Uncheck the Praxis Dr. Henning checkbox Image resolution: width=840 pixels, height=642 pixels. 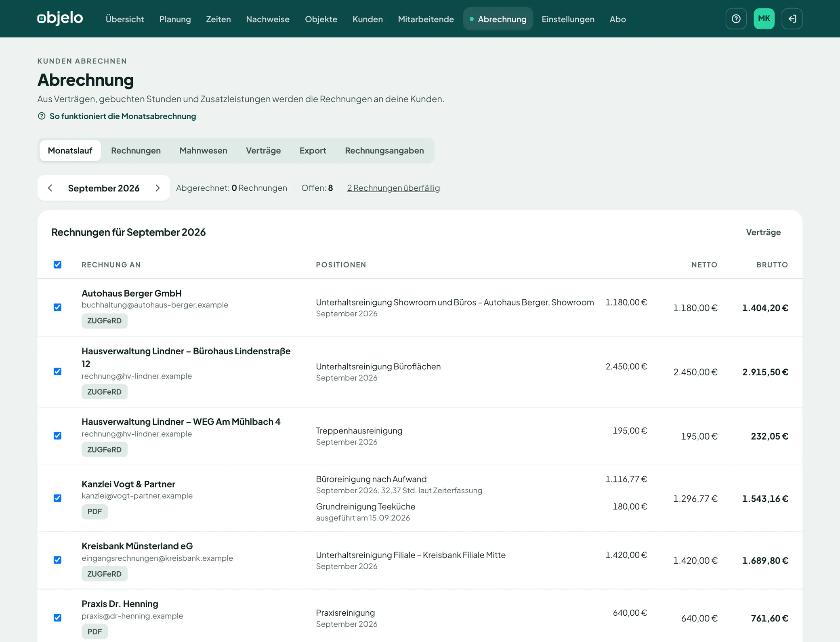click(x=57, y=618)
